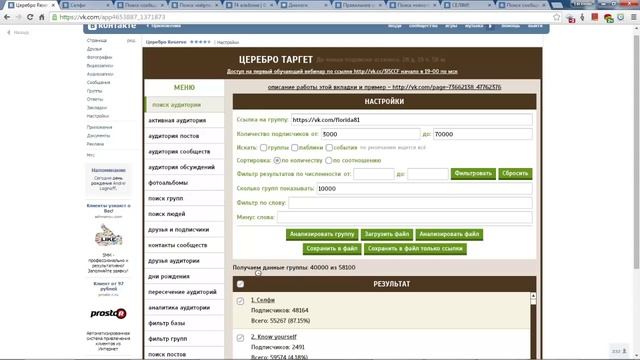Open the 'друзья аудитории' menu item
The height and width of the screenshot is (360, 640).
point(184,260)
